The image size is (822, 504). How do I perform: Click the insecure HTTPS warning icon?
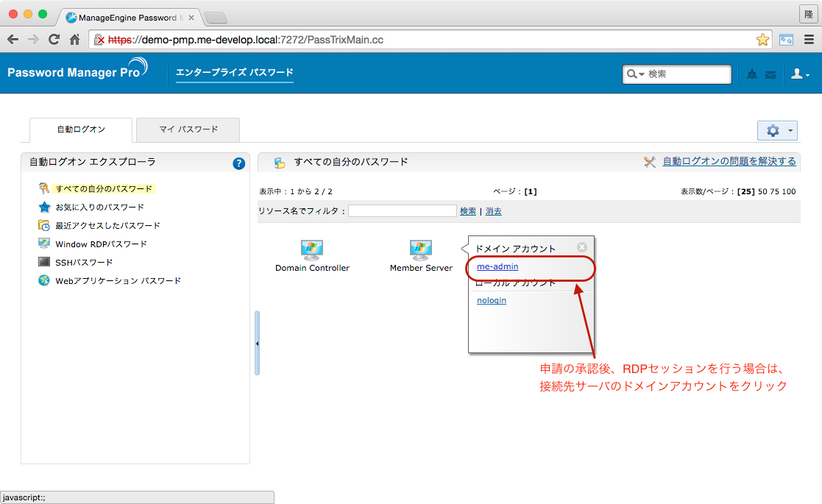[x=99, y=40]
